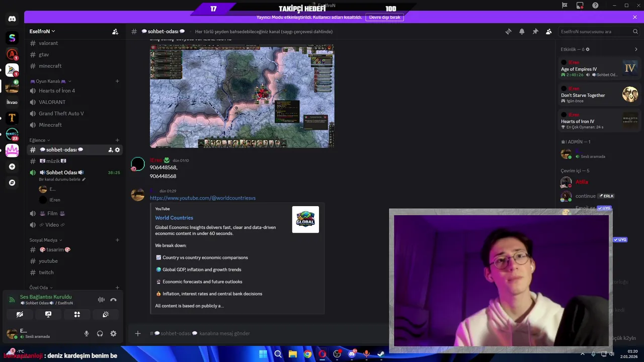Viewport: 644px width, 362px height.
Task: Search icon in server search box
Action: (635, 32)
